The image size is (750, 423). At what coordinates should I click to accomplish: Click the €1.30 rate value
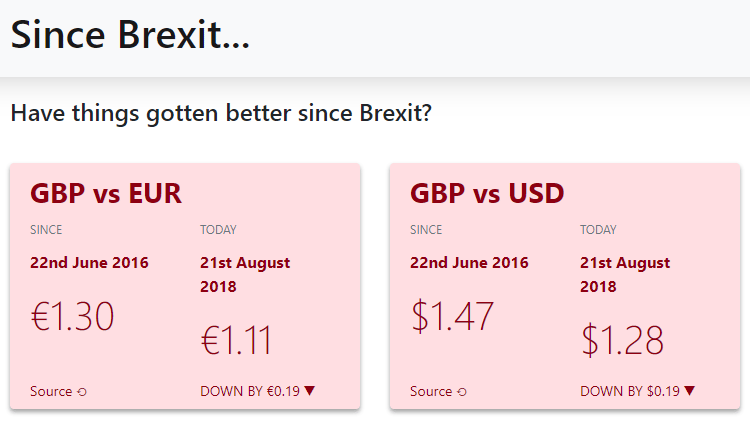72,316
